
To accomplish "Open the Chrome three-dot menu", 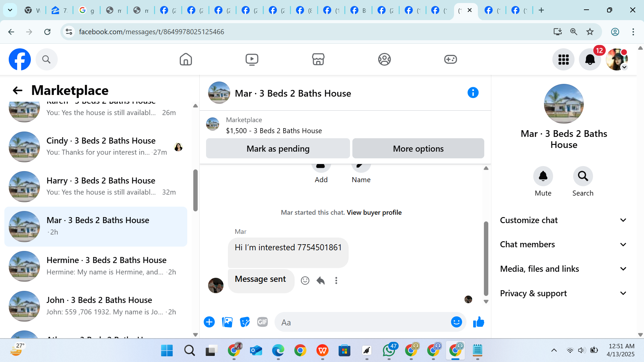I will tap(633, 32).
